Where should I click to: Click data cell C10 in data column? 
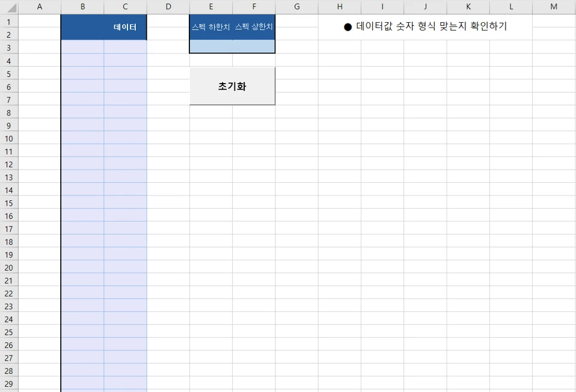tap(125, 138)
